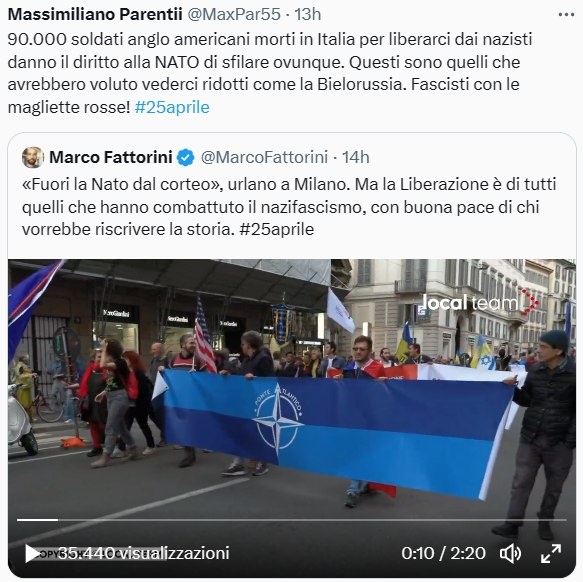
Task: Play the embedded video
Action: [x=33, y=553]
